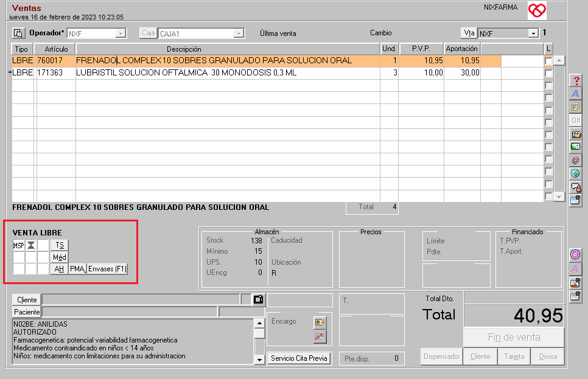Click the dotted note sidebar icon
The image size is (588, 379).
[576, 107]
